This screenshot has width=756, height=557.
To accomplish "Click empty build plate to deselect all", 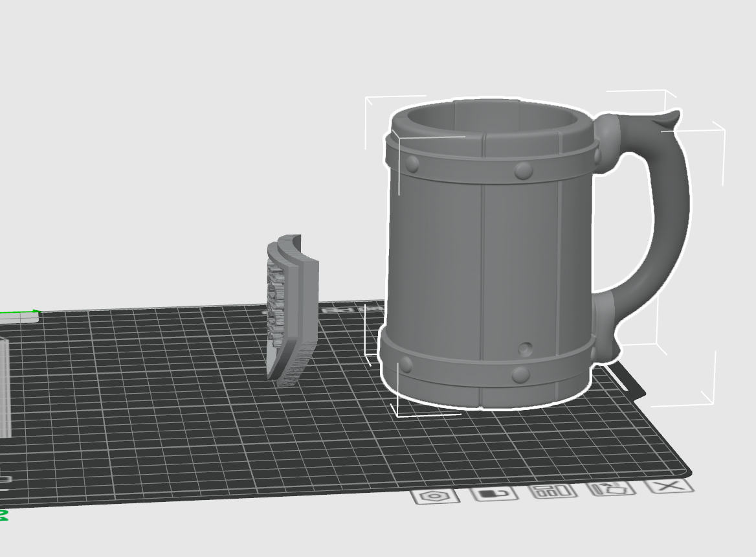I will pos(162,421).
